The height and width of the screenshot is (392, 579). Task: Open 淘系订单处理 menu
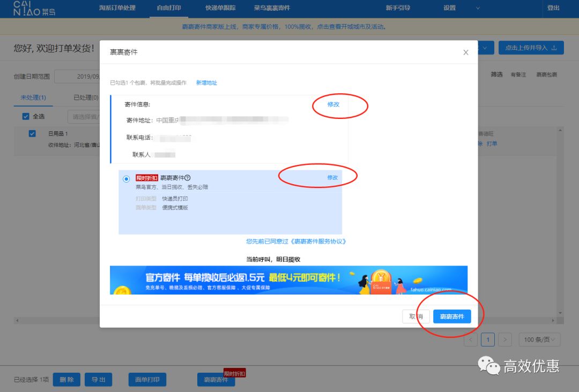point(117,7)
